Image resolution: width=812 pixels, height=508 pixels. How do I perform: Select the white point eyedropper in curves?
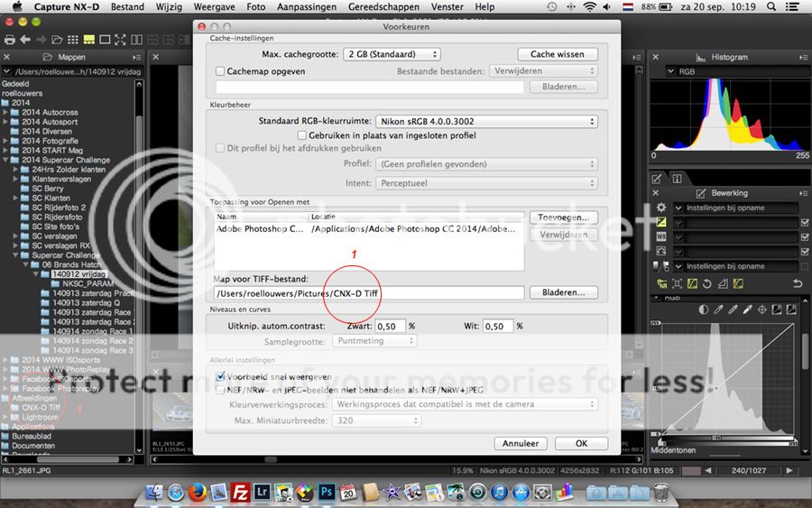pos(747,309)
